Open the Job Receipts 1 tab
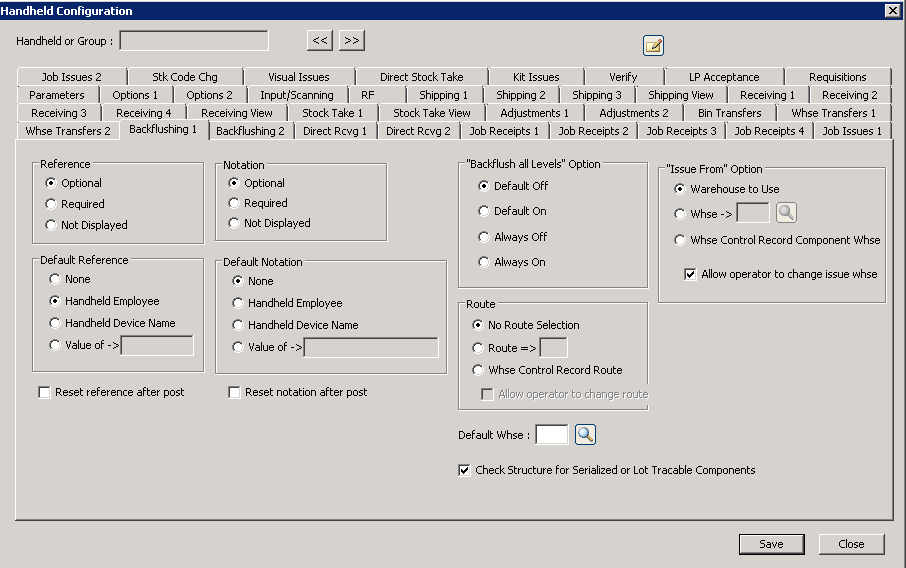Viewport: 906px width, 568px height. [x=506, y=131]
